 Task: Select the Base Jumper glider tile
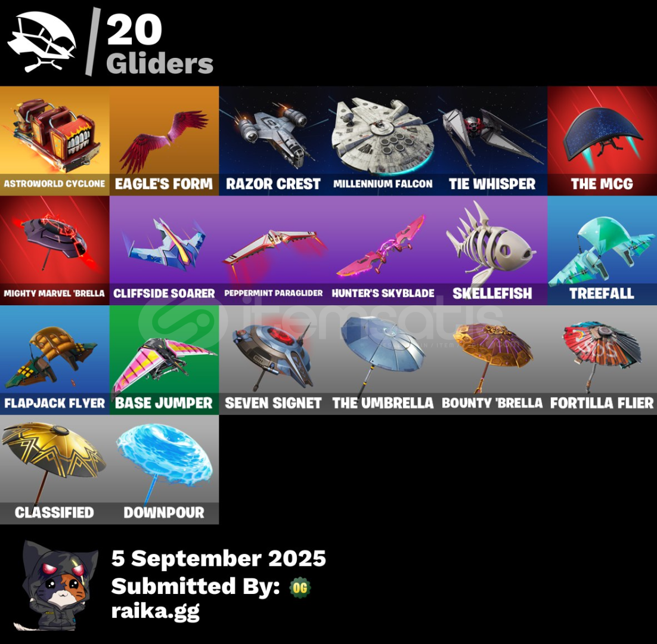coord(164,360)
